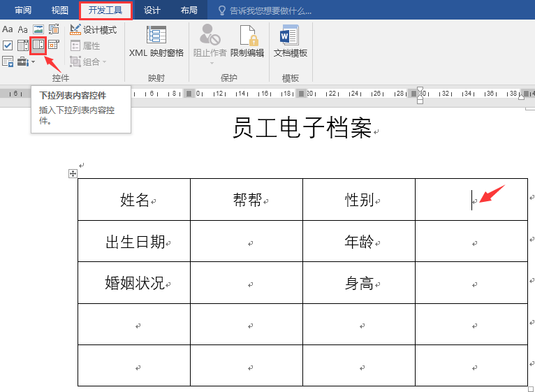Click the indent marker on the ruler
The image size is (535, 392).
pos(420,95)
